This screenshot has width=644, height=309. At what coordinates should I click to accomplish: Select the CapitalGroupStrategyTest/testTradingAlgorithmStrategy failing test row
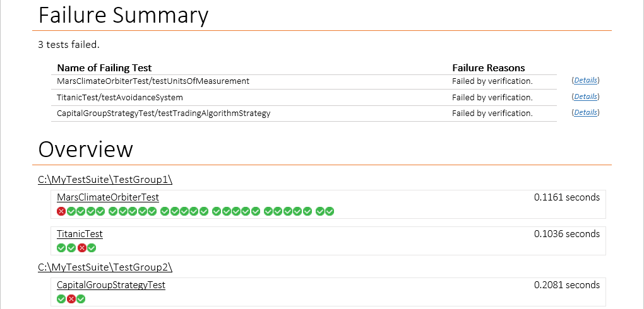click(163, 114)
